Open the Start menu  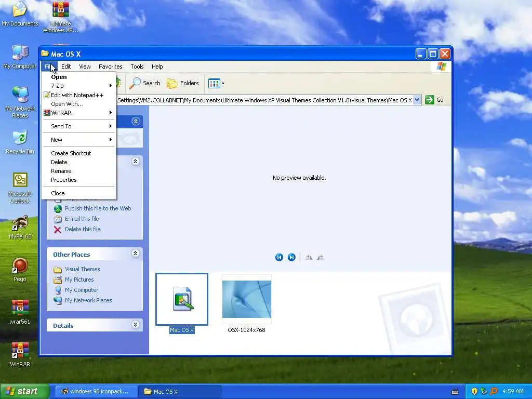tap(24, 391)
